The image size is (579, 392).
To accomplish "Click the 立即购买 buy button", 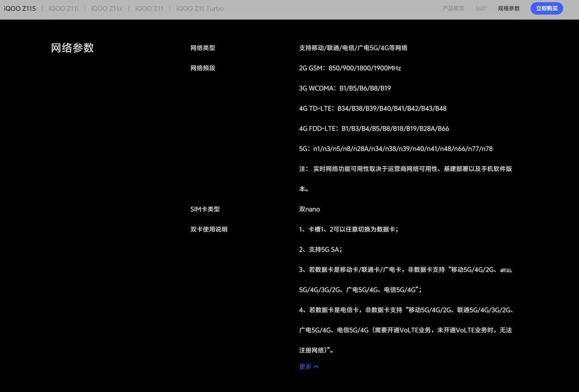I will pos(547,9).
